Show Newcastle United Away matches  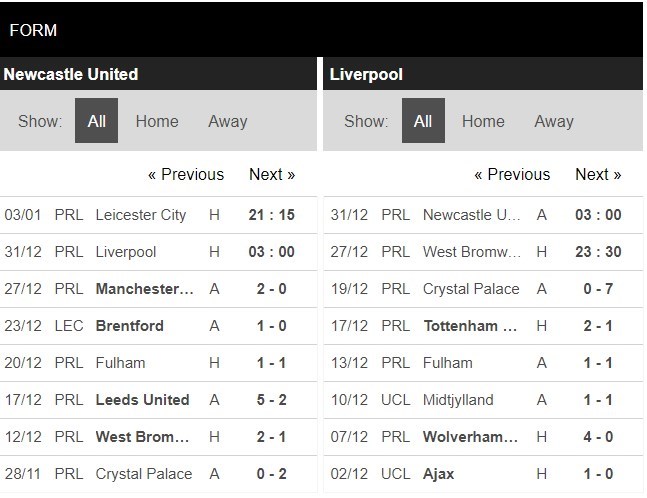pyautogui.click(x=227, y=121)
